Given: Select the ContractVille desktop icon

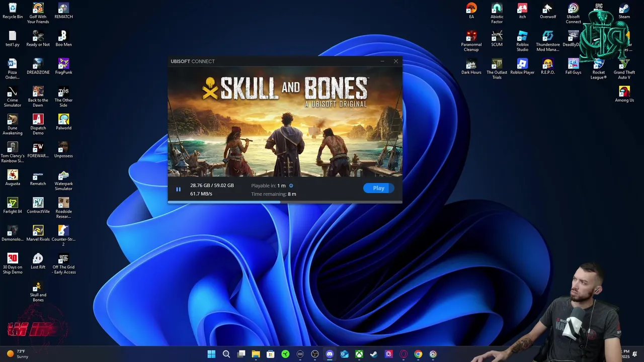Looking at the screenshot, I should click(x=38, y=205).
